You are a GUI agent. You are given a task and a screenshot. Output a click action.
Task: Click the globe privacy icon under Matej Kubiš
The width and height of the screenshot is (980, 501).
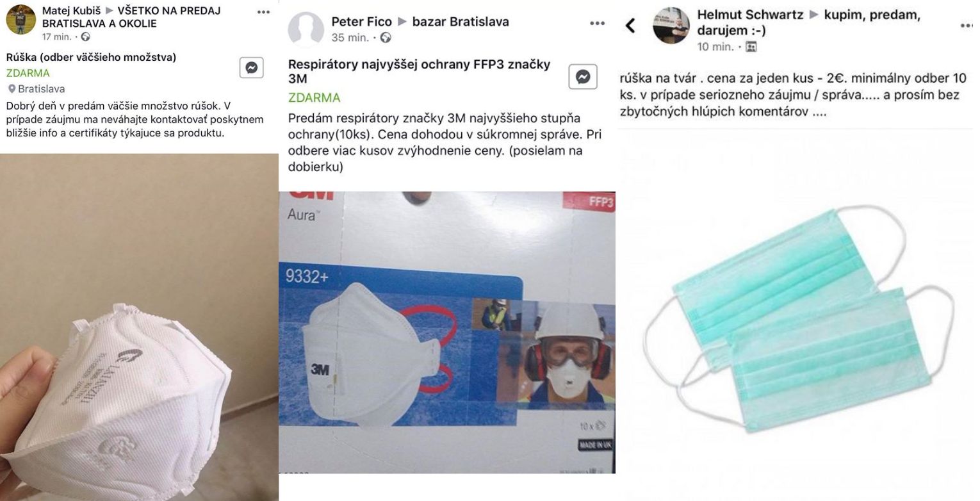click(x=86, y=37)
